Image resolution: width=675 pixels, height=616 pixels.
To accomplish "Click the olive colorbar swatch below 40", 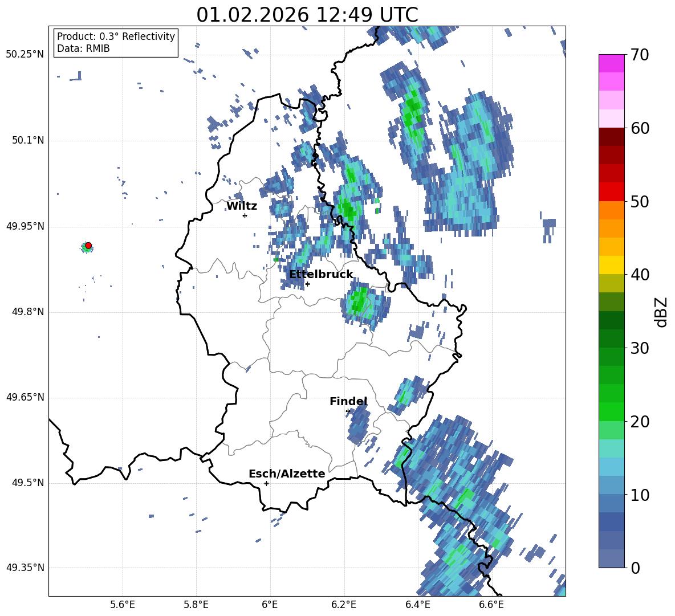I will click(x=612, y=283).
